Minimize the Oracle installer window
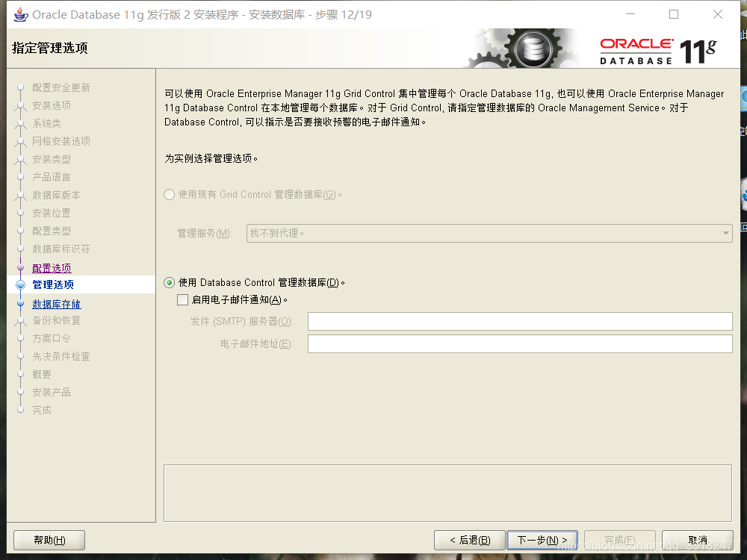Screen dimensions: 747x560 point(630,15)
